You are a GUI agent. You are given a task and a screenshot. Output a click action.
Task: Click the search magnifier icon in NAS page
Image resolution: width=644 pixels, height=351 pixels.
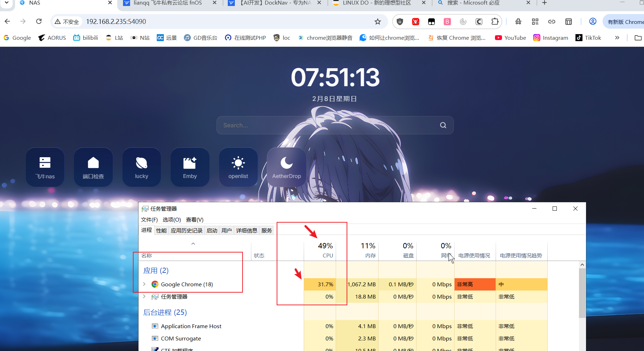[x=443, y=125]
